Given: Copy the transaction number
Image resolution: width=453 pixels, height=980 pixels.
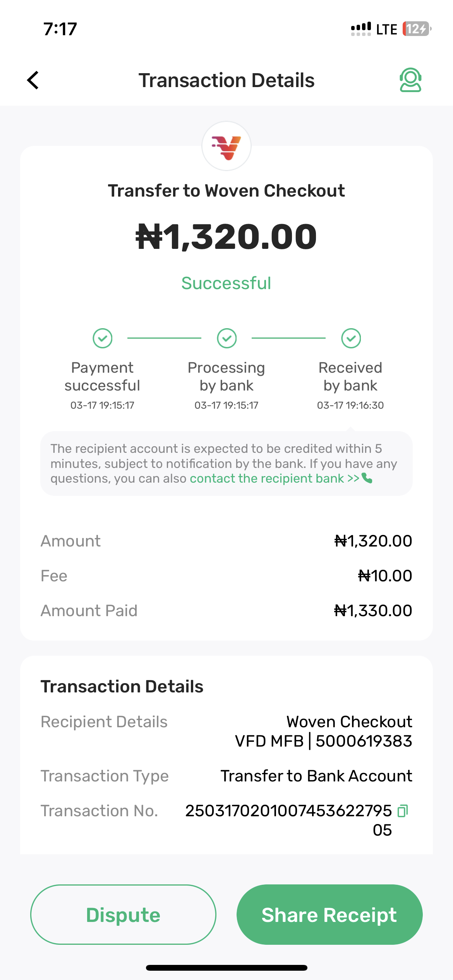Looking at the screenshot, I should tap(403, 810).
